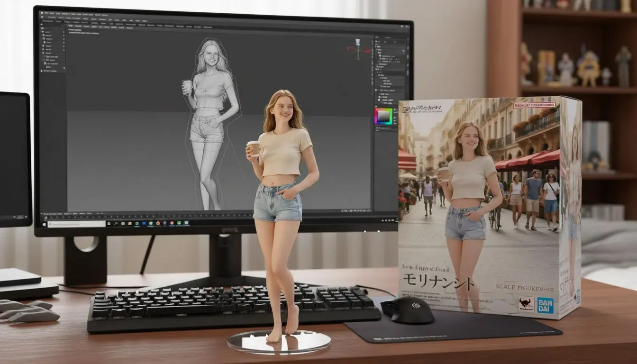Click the bottom entry in the left outliner panel
Viewport: 637px width, 364px height.
[50, 71]
